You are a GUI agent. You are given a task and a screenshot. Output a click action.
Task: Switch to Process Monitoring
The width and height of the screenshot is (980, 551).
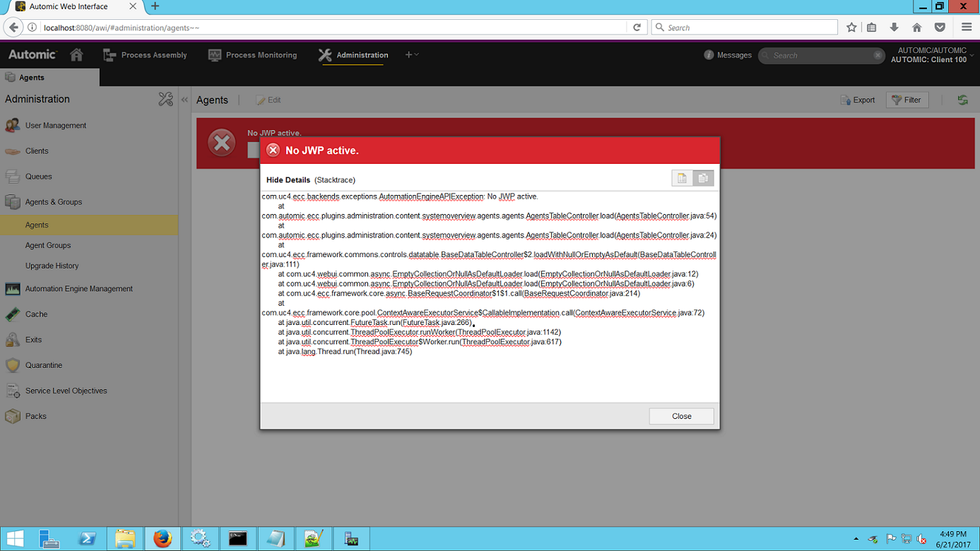(252, 54)
